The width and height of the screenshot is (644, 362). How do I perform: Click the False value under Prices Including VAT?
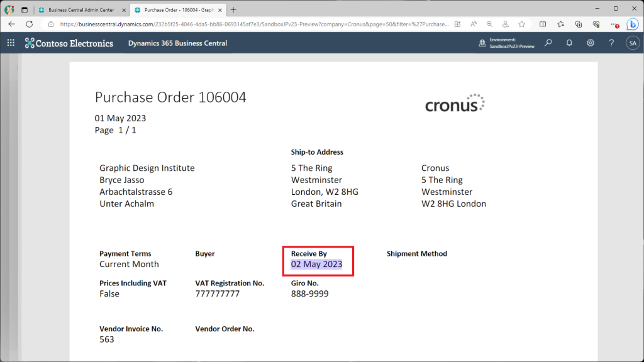[x=109, y=294]
